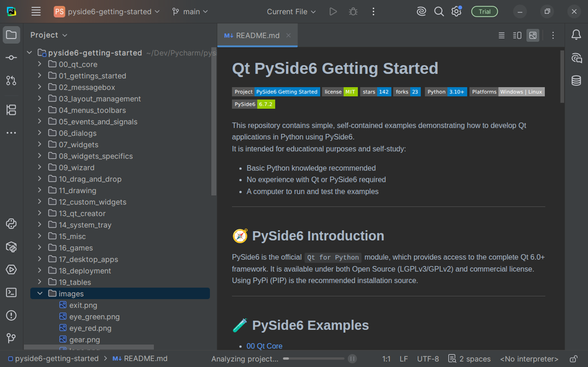Open the Project view dropdown
Image resolution: width=588 pixels, height=367 pixels.
tap(49, 35)
